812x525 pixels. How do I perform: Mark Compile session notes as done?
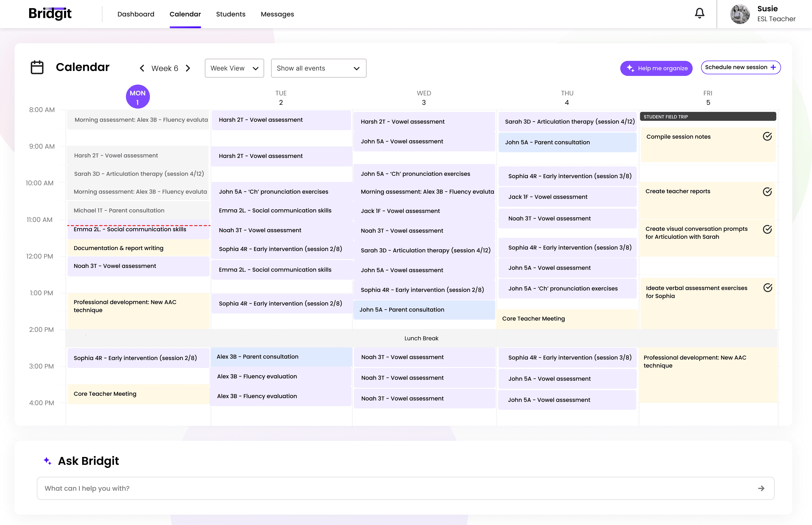(767, 136)
